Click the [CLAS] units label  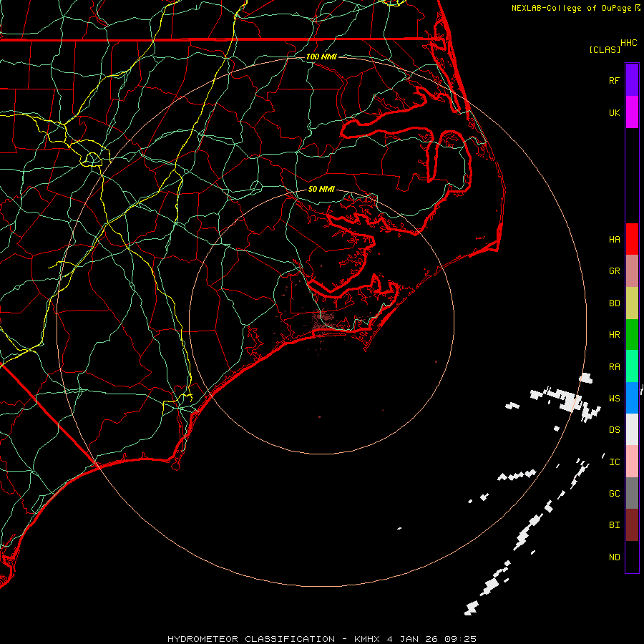[x=605, y=49]
